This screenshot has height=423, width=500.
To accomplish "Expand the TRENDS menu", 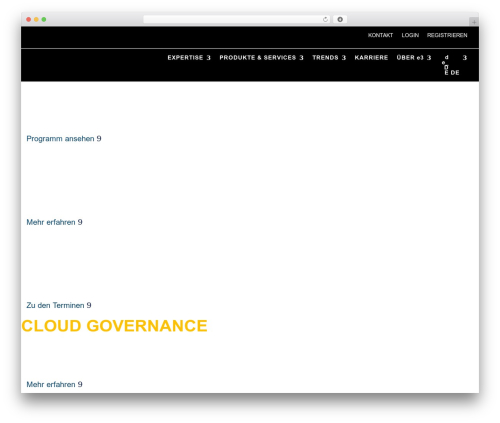I will (329, 58).
